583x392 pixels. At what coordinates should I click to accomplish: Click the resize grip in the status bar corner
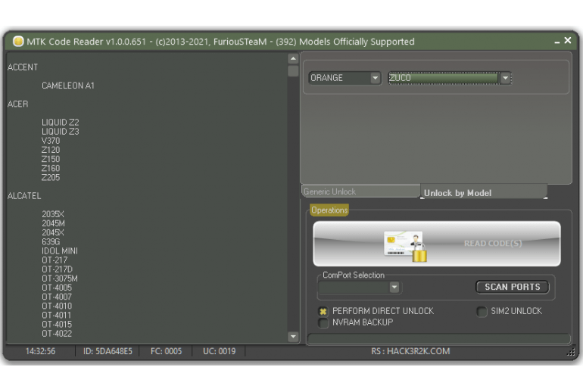pos(571,352)
